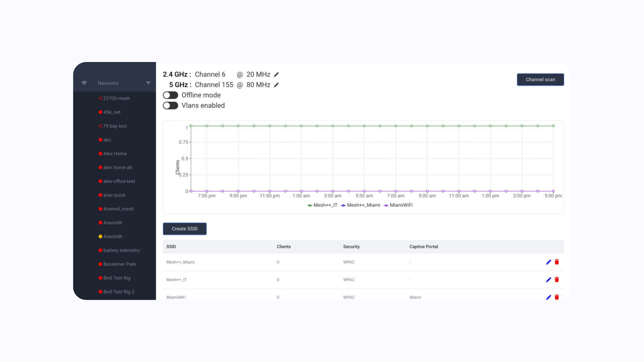Hide the Mesh++_IT series via the chart legend
This screenshot has width=644, height=362.
click(x=323, y=205)
